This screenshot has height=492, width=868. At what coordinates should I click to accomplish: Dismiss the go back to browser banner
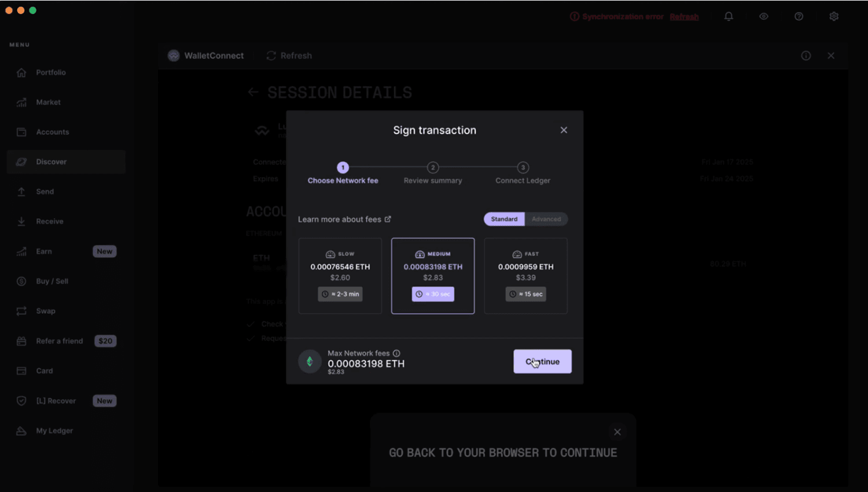pyautogui.click(x=617, y=432)
